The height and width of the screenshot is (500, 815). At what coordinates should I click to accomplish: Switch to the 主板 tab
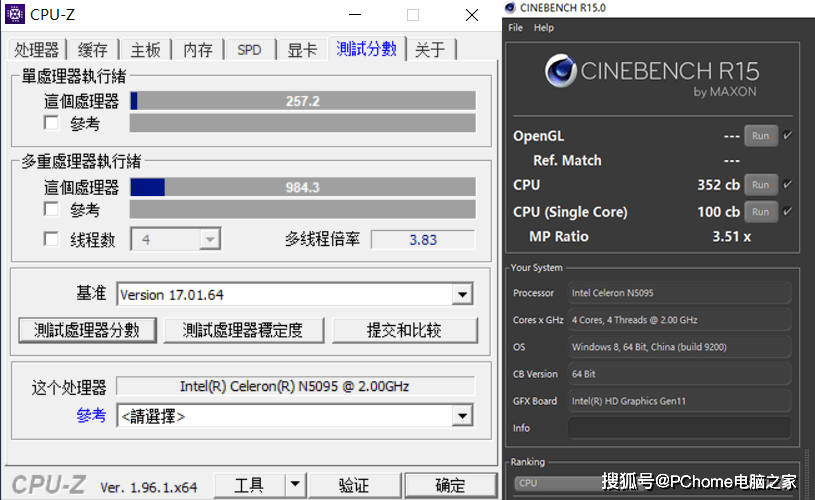tap(146, 50)
